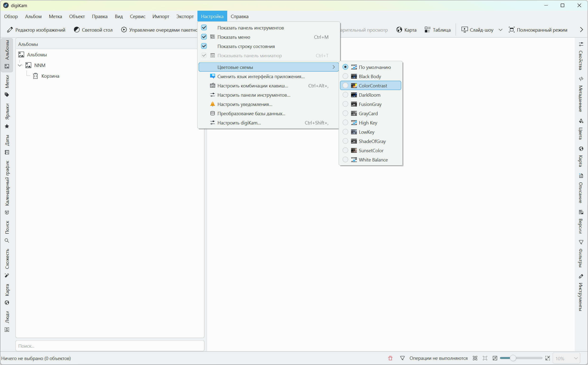Select the ColorContrast color scheme
Screen dimensions: 588x365
pyautogui.click(x=371, y=85)
